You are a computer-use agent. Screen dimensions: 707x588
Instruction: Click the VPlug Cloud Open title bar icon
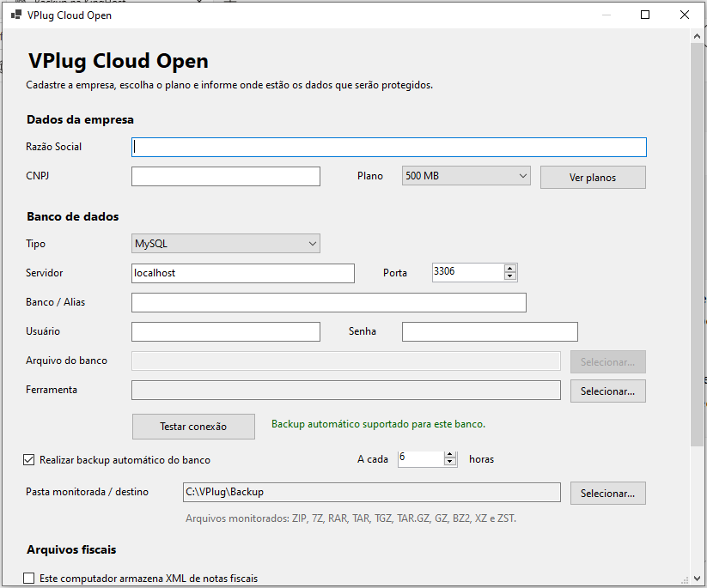click(15, 15)
